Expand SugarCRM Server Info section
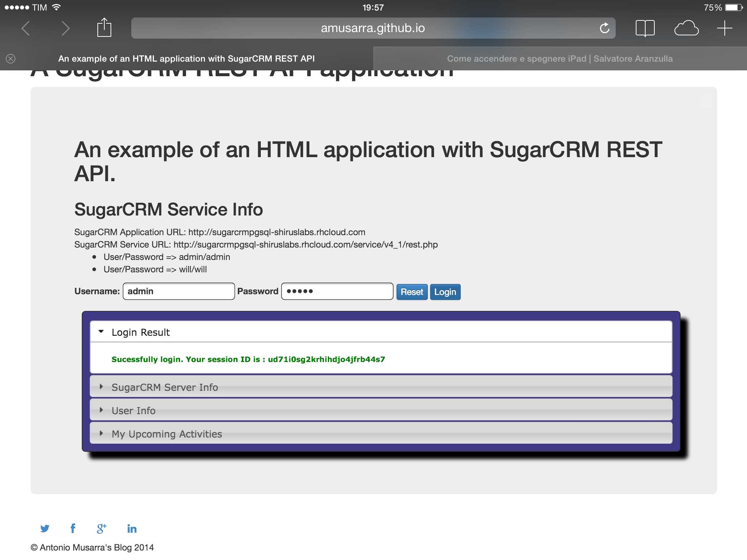 pyautogui.click(x=381, y=387)
